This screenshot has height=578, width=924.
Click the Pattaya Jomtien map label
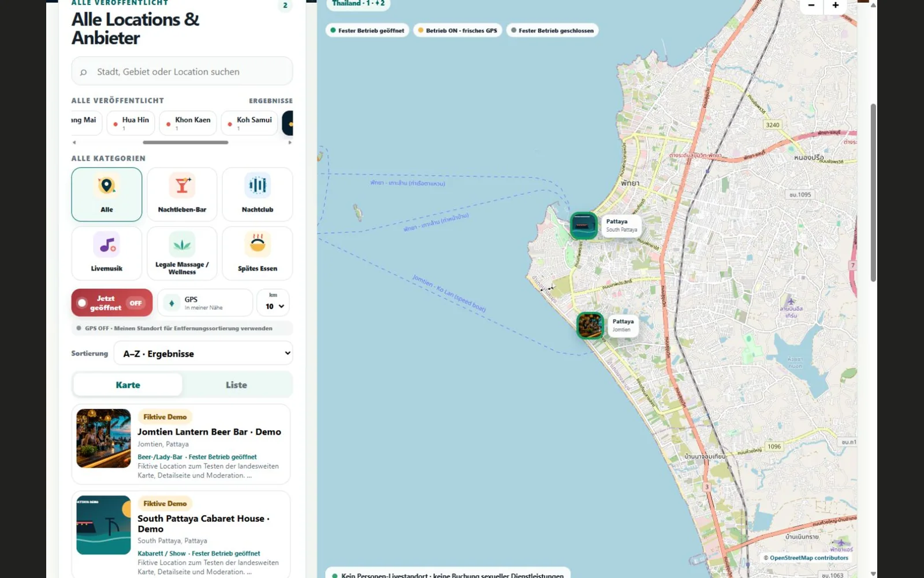(x=623, y=325)
